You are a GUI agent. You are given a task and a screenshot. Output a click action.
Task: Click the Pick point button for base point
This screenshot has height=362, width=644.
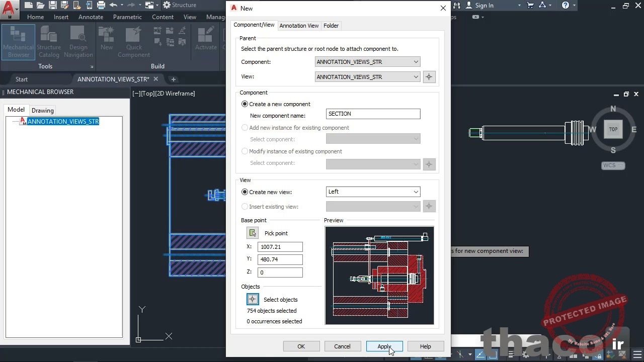(253, 233)
